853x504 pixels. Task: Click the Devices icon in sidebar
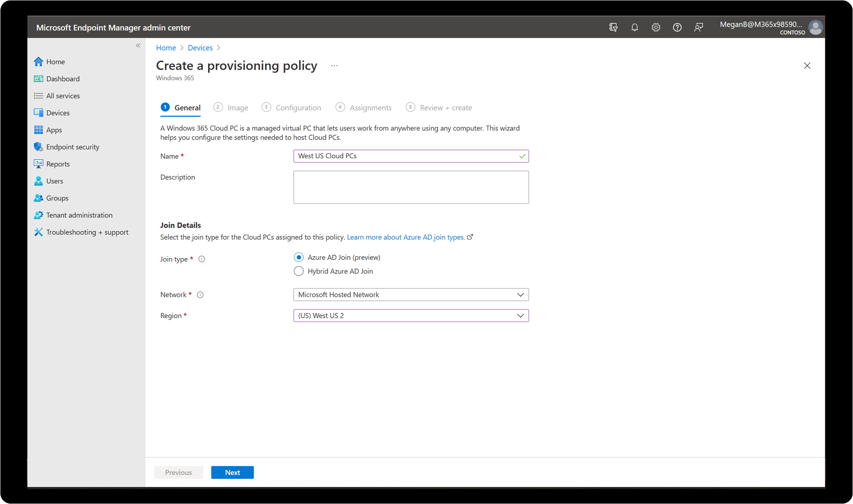39,112
